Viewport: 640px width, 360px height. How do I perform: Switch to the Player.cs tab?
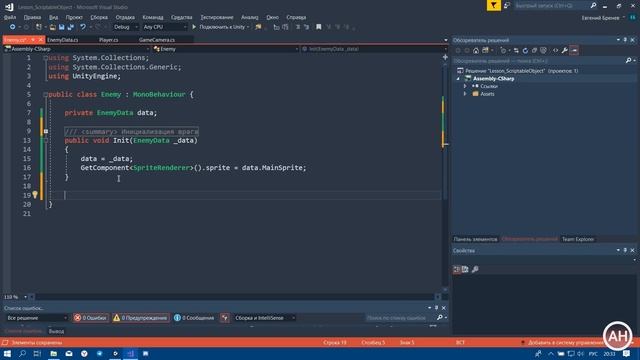[x=108, y=40]
